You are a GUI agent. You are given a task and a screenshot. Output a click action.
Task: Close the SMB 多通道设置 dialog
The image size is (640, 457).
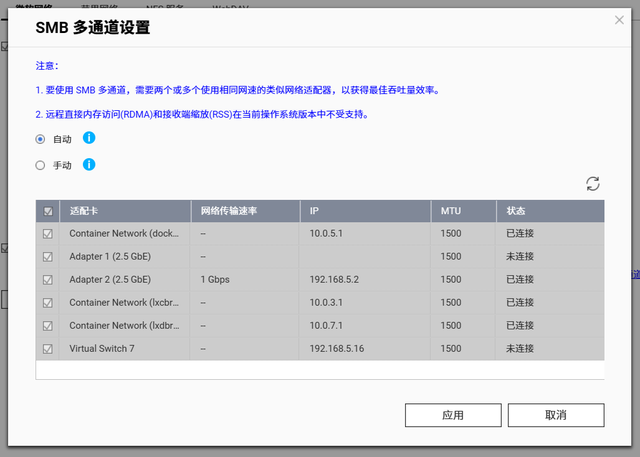pos(619,20)
